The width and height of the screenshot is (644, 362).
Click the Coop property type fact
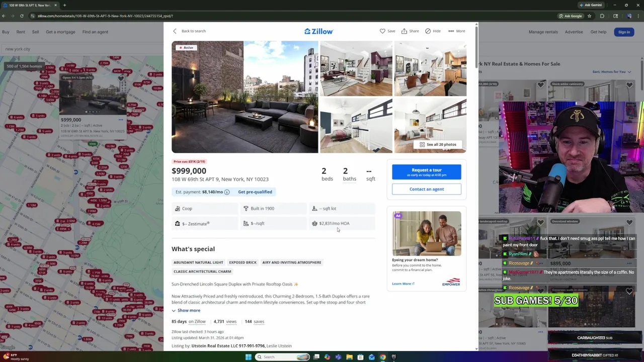tap(205, 208)
